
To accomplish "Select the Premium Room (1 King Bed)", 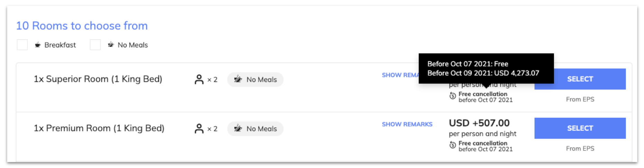I will pyautogui.click(x=580, y=128).
